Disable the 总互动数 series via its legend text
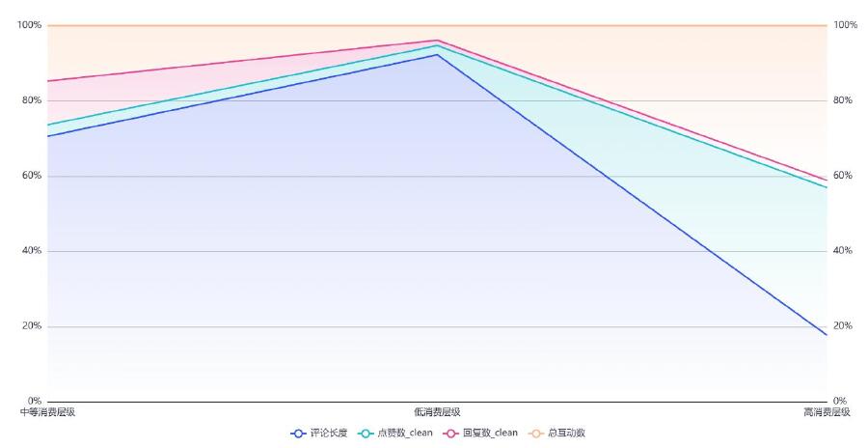Image resolution: width=868 pixels, height=448 pixels. (x=566, y=434)
